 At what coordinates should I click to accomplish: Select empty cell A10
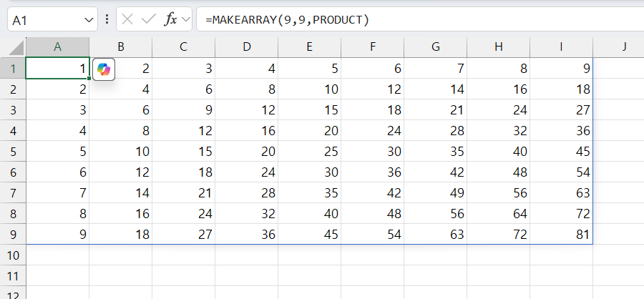57,255
